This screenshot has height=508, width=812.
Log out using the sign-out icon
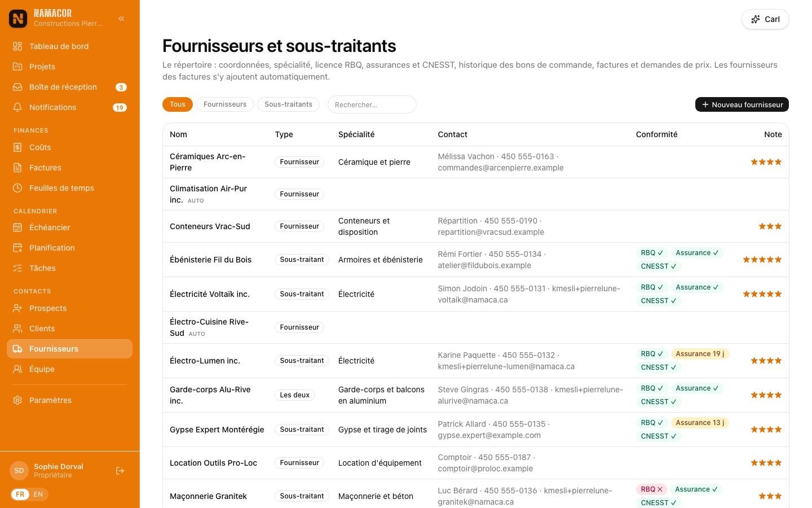[x=120, y=471]
